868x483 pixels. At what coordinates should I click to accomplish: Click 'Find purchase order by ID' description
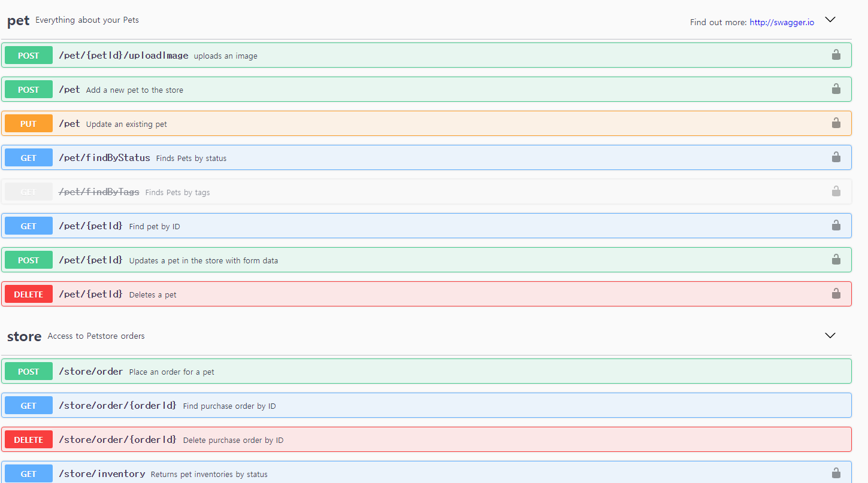229,406
